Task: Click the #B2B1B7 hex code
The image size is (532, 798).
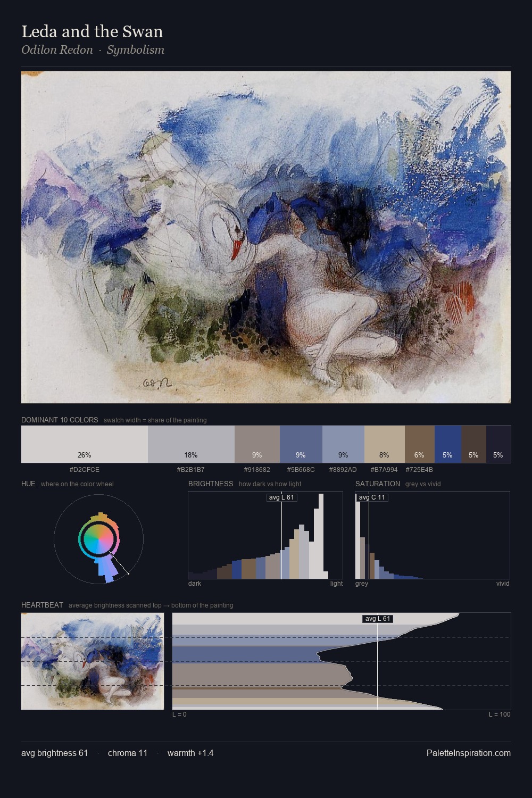Action: 191,470
